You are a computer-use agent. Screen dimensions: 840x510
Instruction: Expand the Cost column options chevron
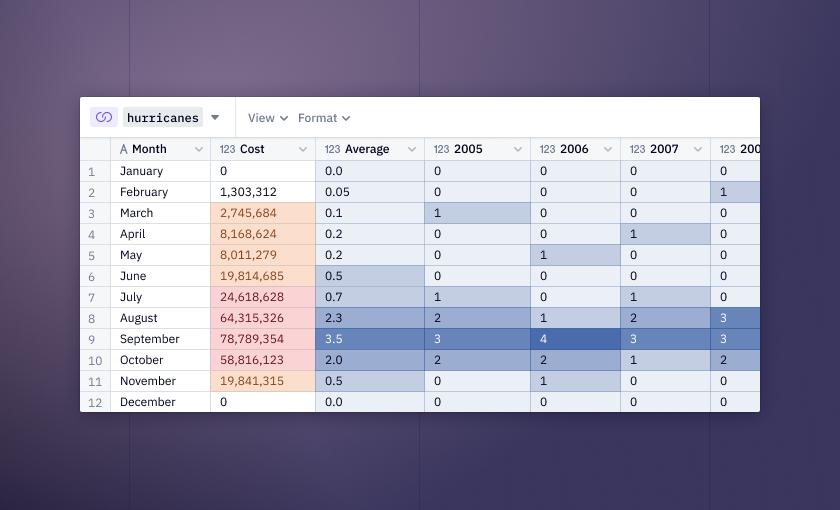point(303,149)
